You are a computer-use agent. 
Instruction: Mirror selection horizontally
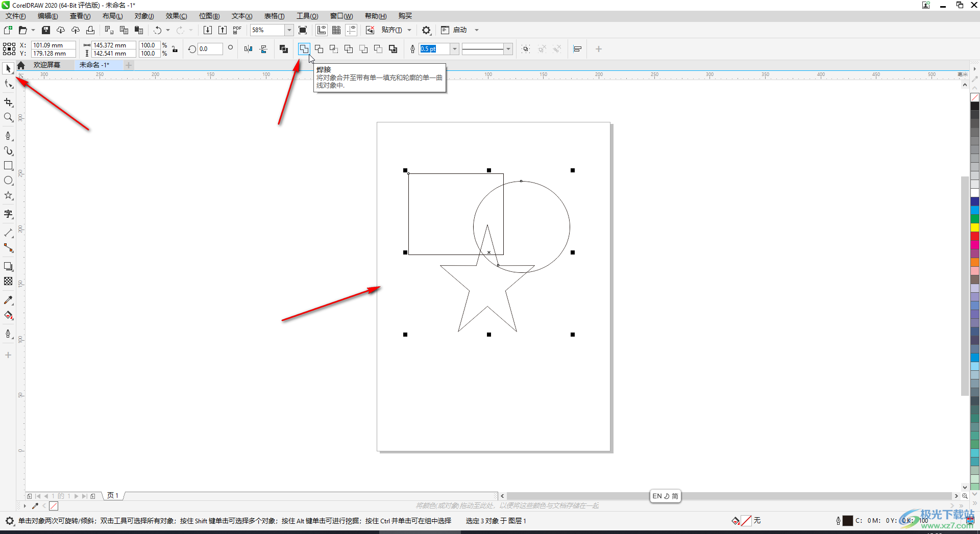(248, 49)
